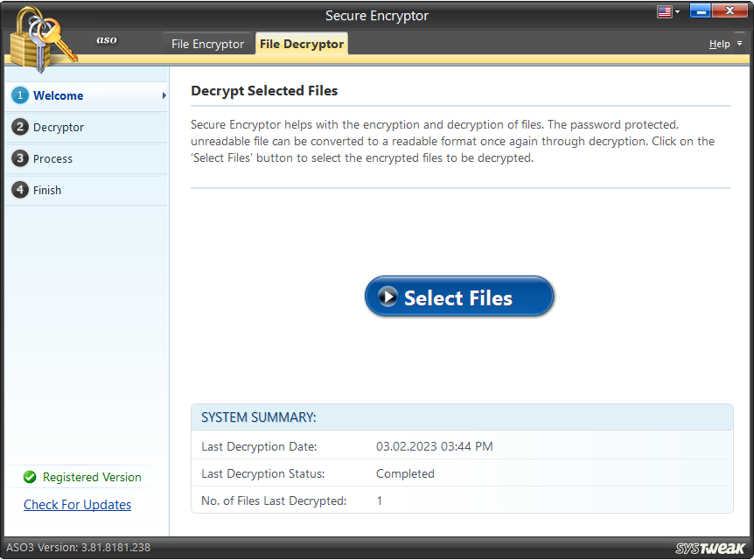
Task: Click the Help link in the toolbar
Action: point(719,44)
